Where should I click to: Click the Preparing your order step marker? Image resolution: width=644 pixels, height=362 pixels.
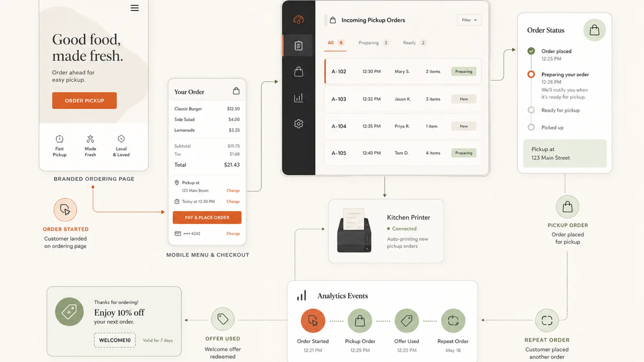pos(531,74)
